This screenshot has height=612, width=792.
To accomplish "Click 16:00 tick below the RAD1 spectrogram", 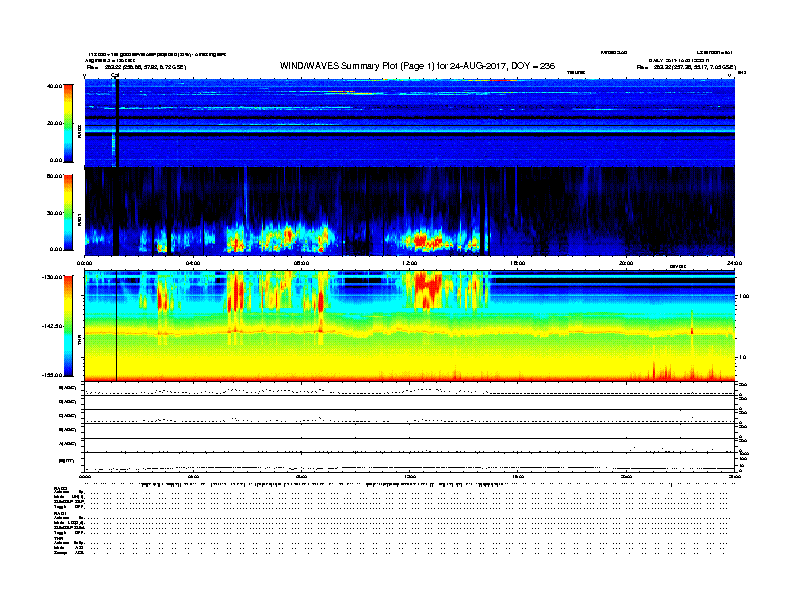I will 518,263.
